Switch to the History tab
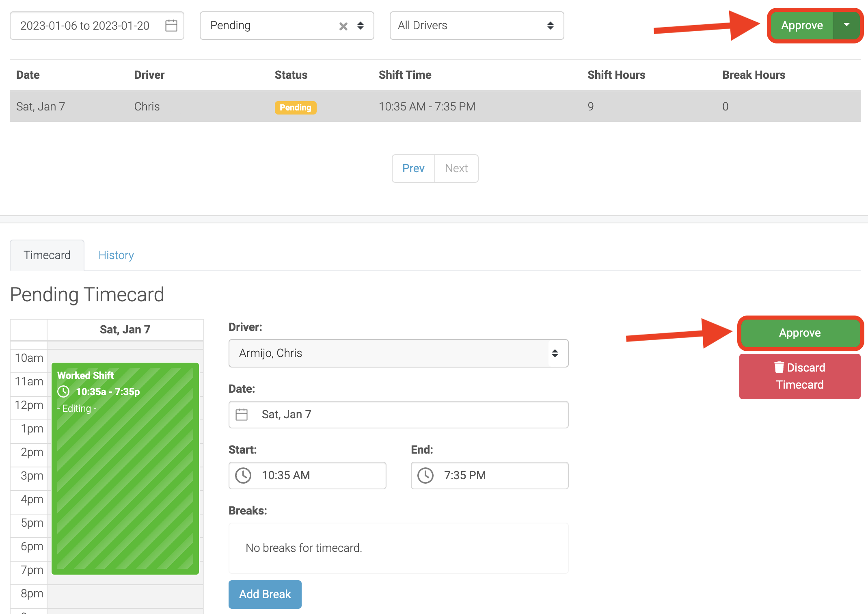 point(116,255)
